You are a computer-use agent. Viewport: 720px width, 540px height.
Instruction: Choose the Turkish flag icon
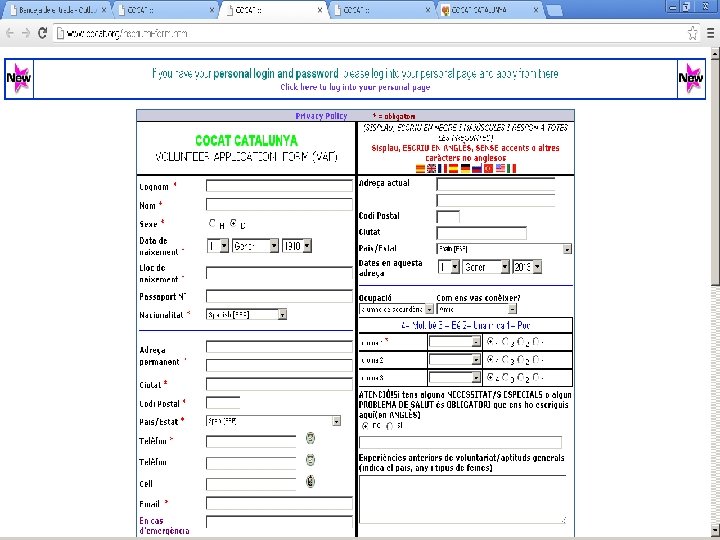point(489,169)
